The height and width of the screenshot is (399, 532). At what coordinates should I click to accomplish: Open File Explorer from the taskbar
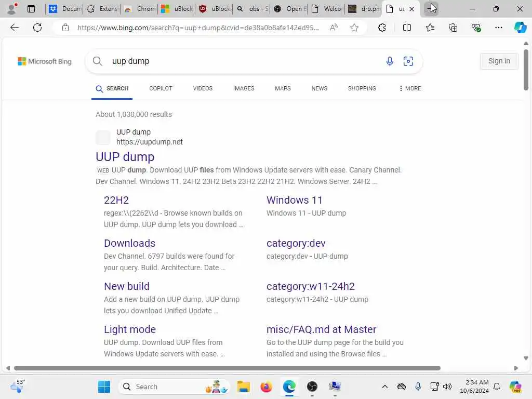tap(244, 387)
